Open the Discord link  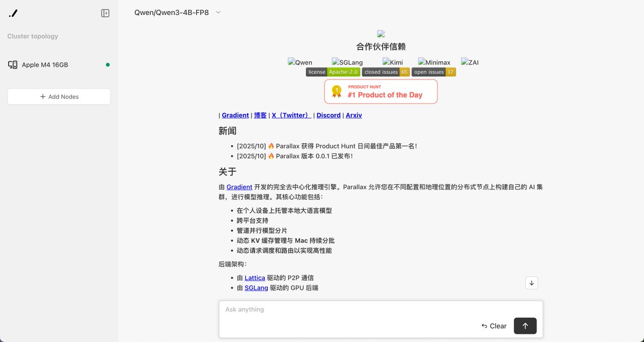point(328,115)
